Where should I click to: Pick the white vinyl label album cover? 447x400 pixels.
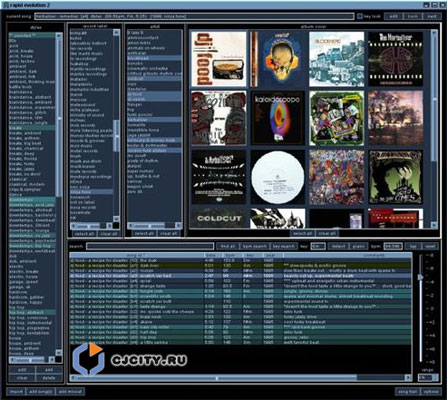(x=278, y=177)
